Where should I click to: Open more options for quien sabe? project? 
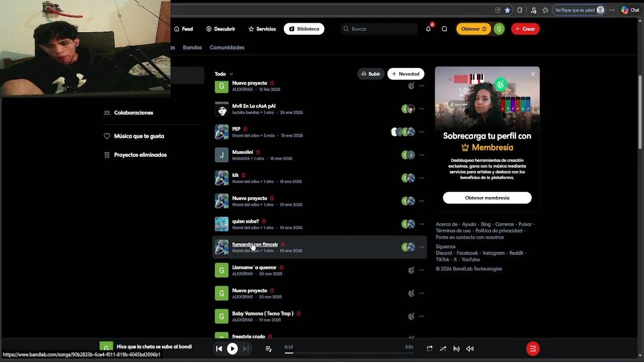coord(422,224)
